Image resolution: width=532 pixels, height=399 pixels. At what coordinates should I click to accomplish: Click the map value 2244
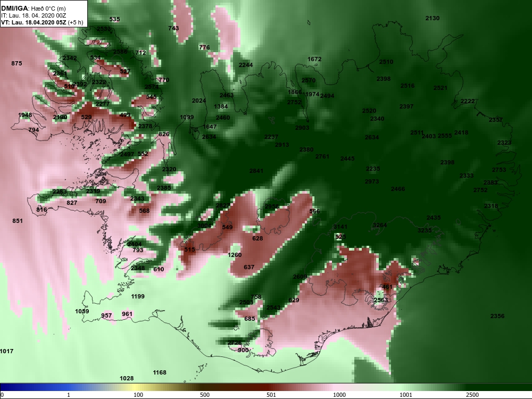pos(246,65)
